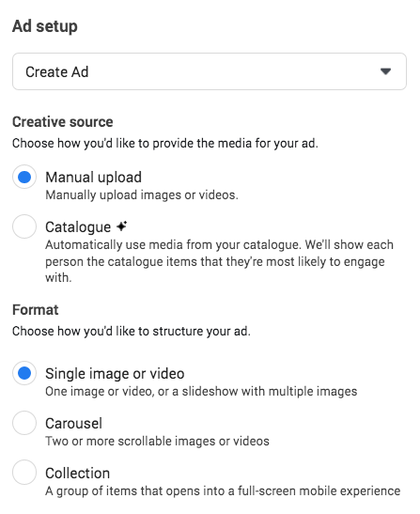Click 'Two or more scrollable images' description
This screenshot has height=514, width=420.
point(157,442)
